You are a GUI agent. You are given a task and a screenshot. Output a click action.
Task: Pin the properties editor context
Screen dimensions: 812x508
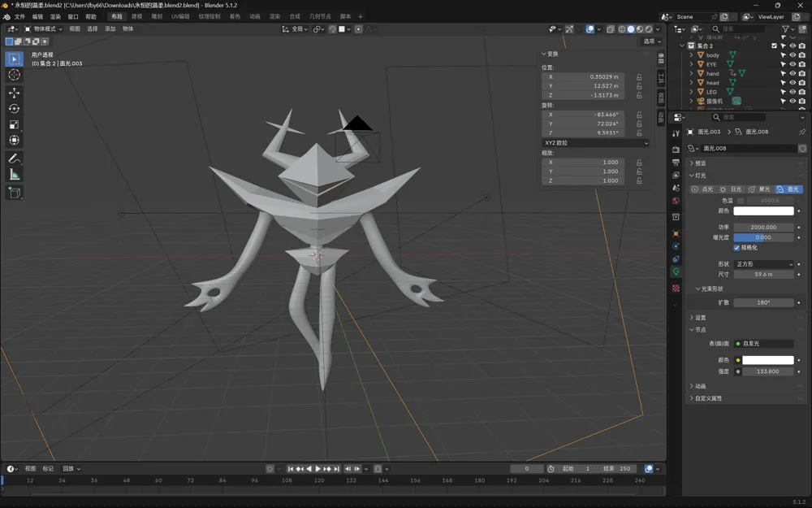[x=802, y=132]
